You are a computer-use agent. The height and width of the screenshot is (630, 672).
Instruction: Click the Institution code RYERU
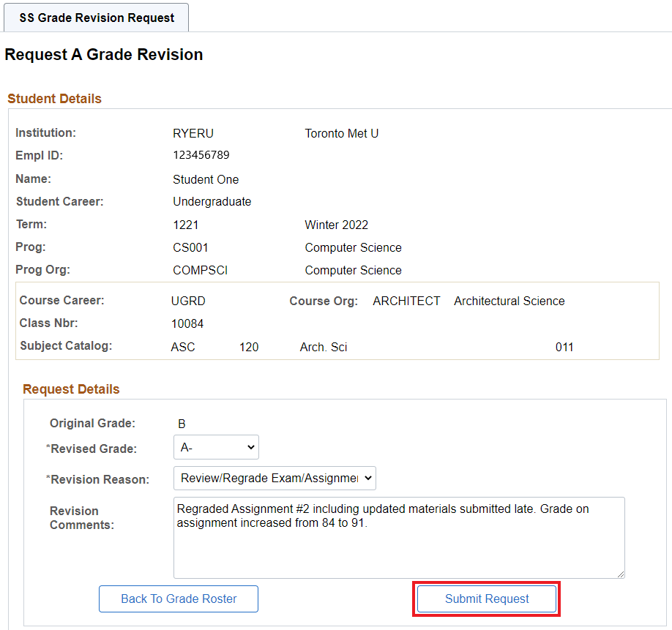tap(193, 133)
